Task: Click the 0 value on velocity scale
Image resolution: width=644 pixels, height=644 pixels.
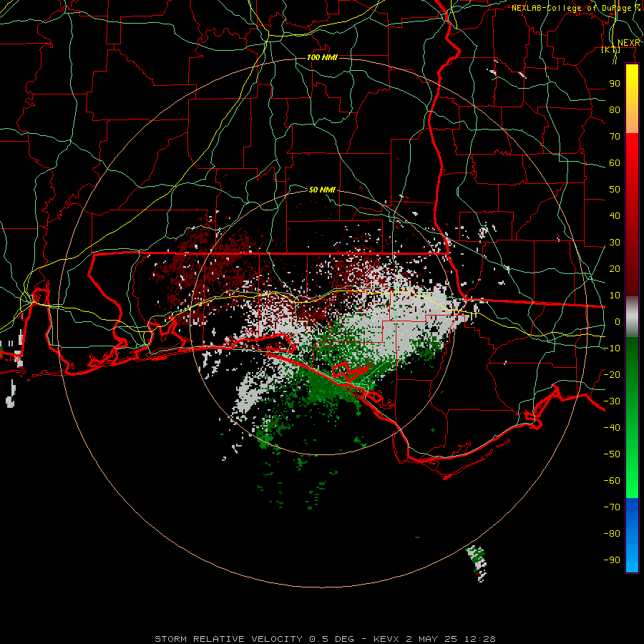Action: click(618, 322)
